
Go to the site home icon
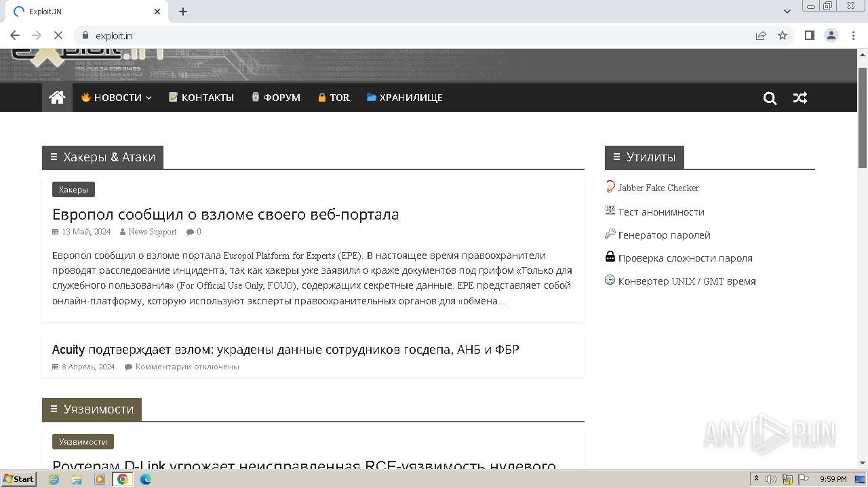point(57,98)
